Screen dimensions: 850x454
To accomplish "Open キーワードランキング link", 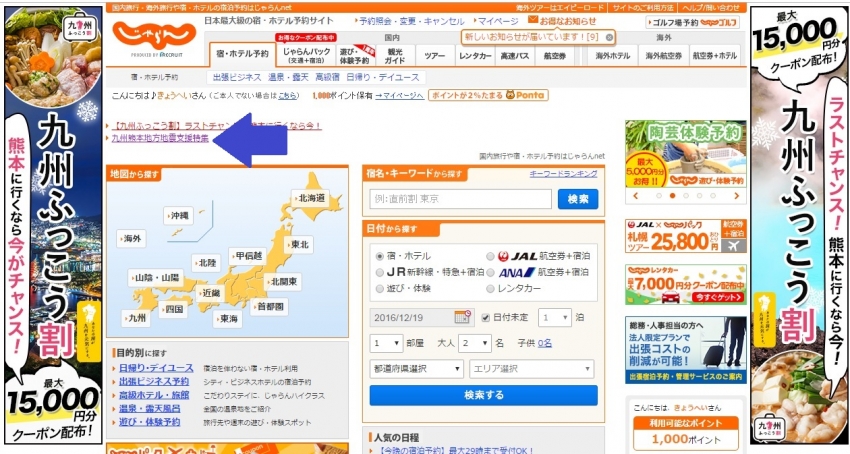I will point(563,174).
